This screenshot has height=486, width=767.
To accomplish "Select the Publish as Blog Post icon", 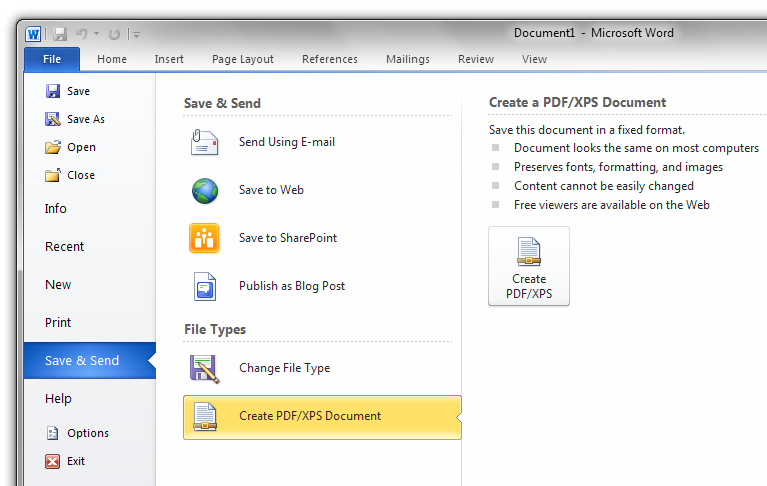I will pos(205,286).
